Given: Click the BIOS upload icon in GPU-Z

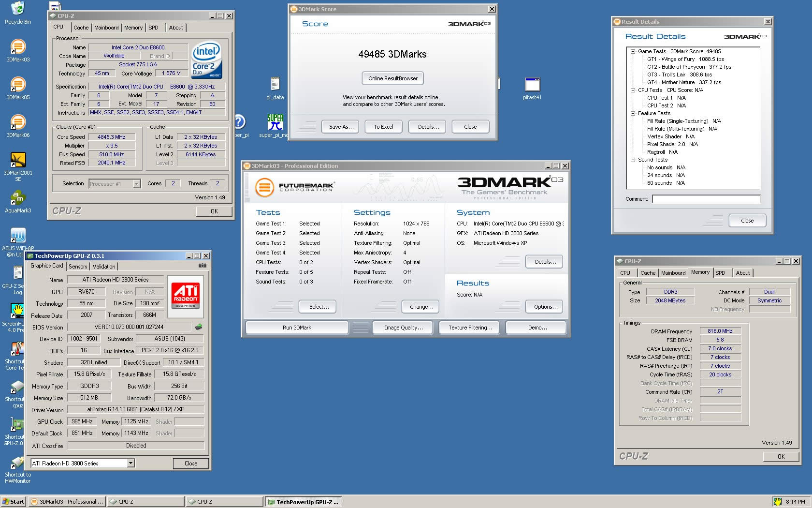Looking at the screenshot, I should click(x=199, y=327).
